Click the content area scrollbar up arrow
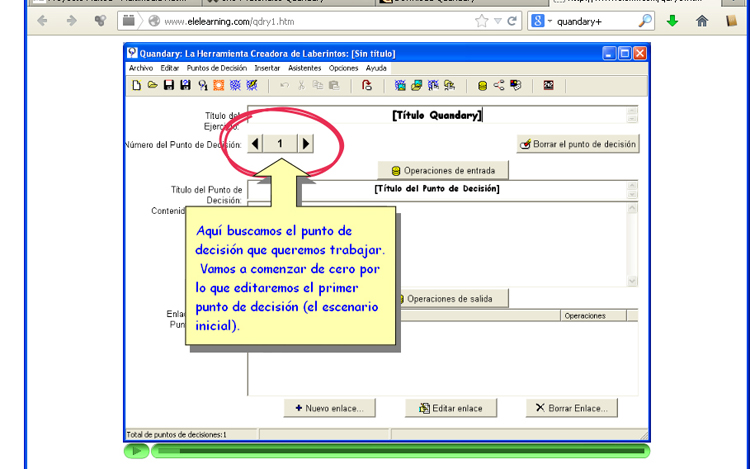The image size is (750, 469). click(x=632, y=208)
